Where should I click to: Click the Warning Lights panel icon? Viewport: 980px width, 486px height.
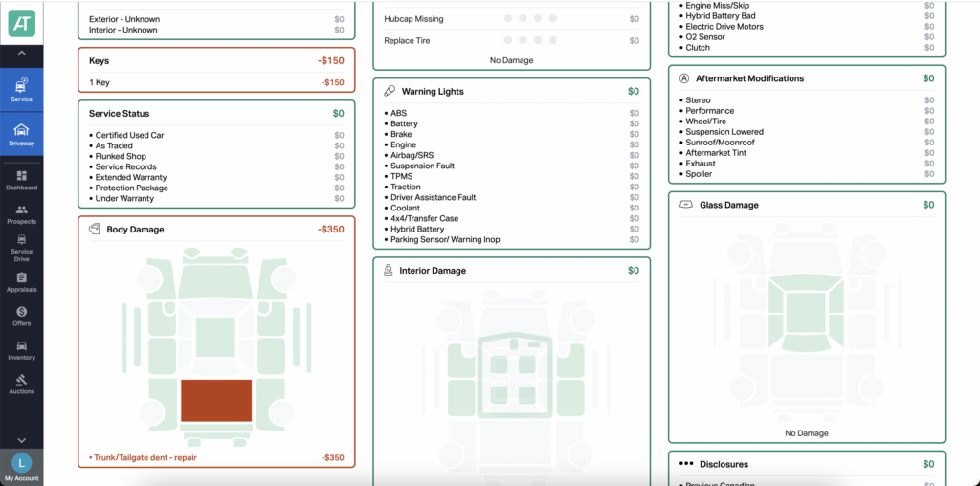pos(390,91)
